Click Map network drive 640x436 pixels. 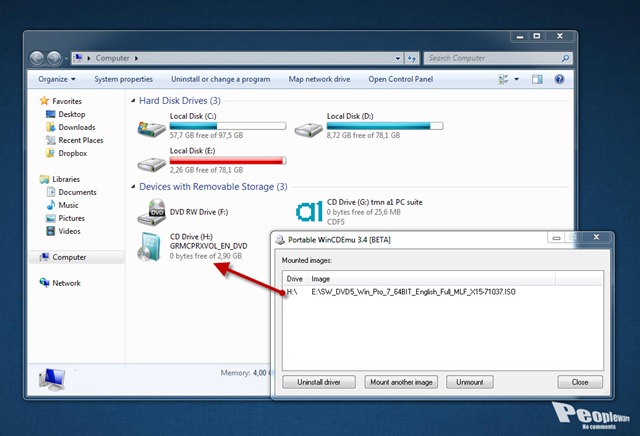tap(319, 79)
